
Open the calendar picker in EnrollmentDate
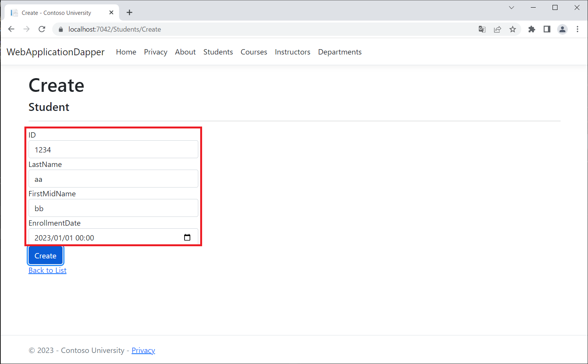[x=187, y=237]
